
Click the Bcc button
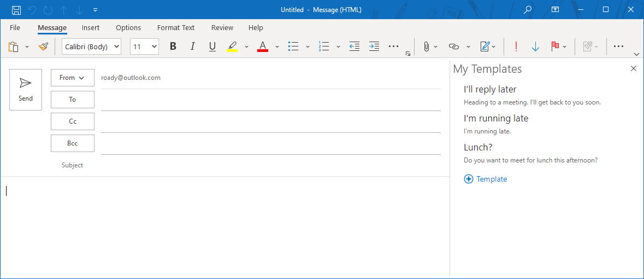72,143
